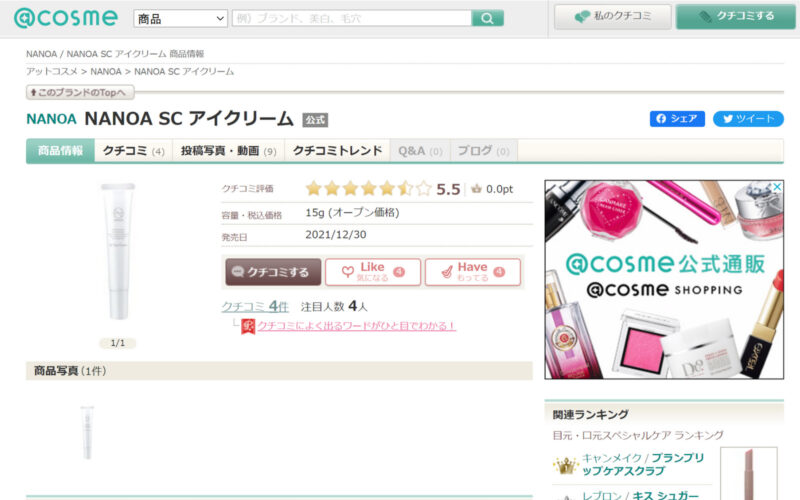
Task: Click the 1/1 image counter
Action: (x=118, y=343)
